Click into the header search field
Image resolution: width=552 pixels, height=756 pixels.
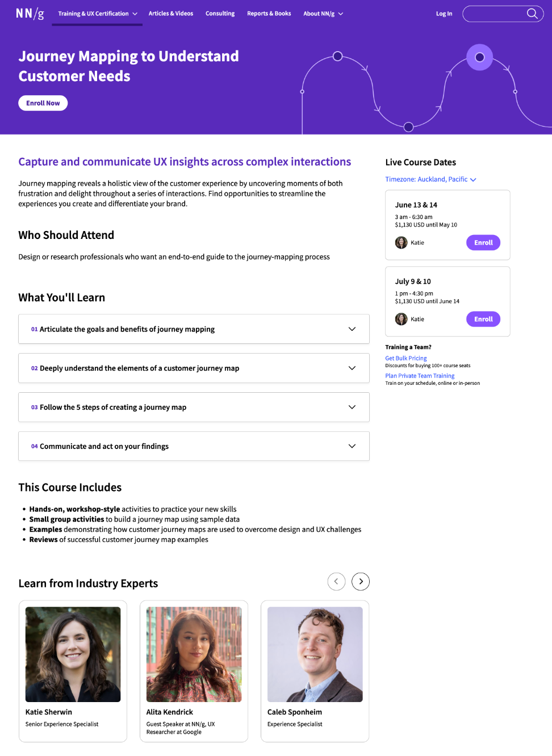pyautogui.click(x=494, y=14)
